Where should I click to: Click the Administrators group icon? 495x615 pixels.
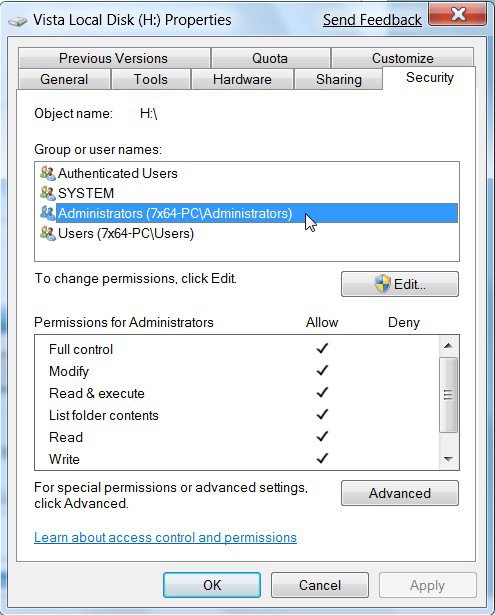(x=47, y=213)
